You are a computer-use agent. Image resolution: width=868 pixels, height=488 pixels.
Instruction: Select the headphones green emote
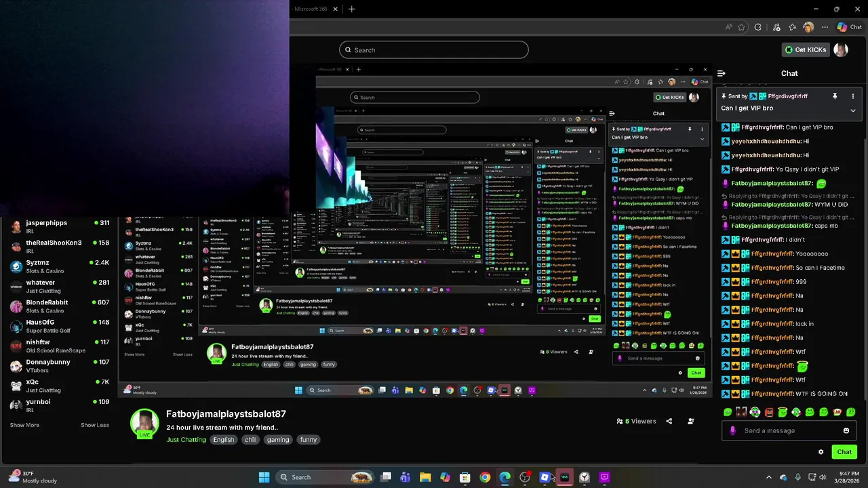796,412
